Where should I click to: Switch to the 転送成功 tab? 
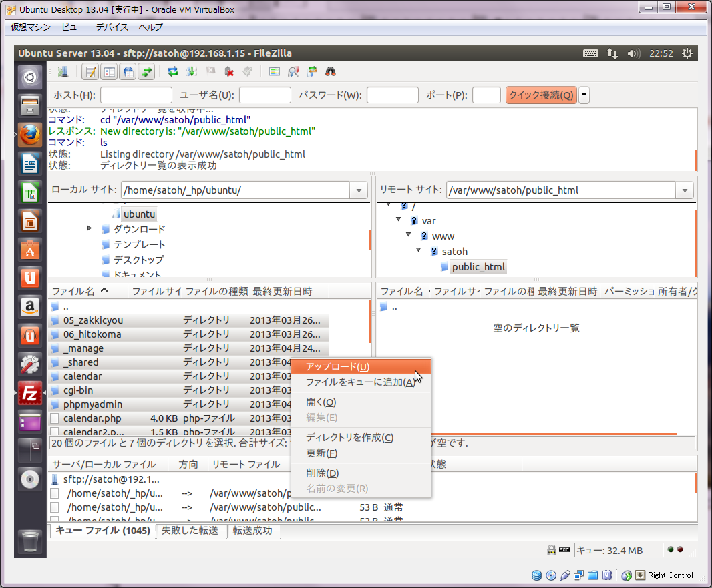coord(252,531)
